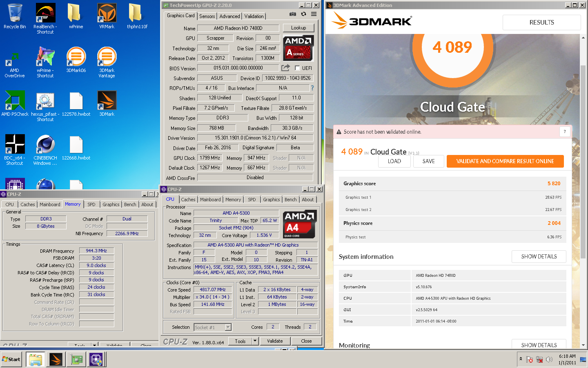
Task: Show hidden system tray icons
Action: [x=521, y=359]
